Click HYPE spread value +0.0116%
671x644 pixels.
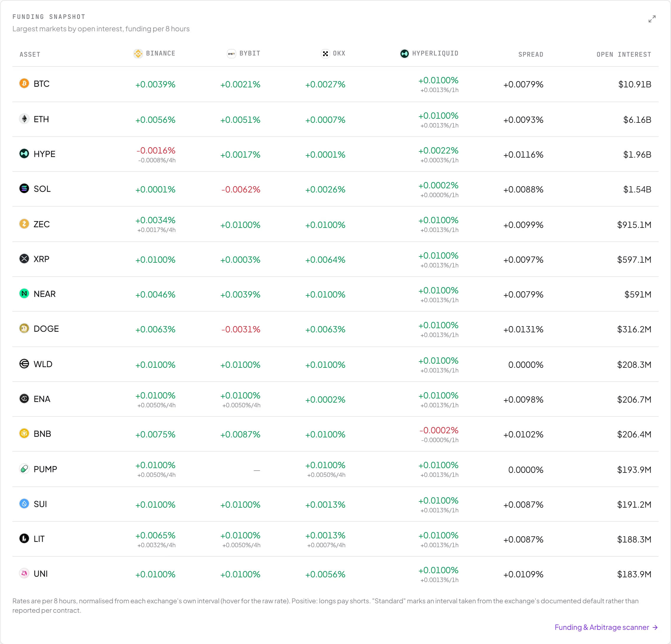pyautogui.click(x=523, y=155)
